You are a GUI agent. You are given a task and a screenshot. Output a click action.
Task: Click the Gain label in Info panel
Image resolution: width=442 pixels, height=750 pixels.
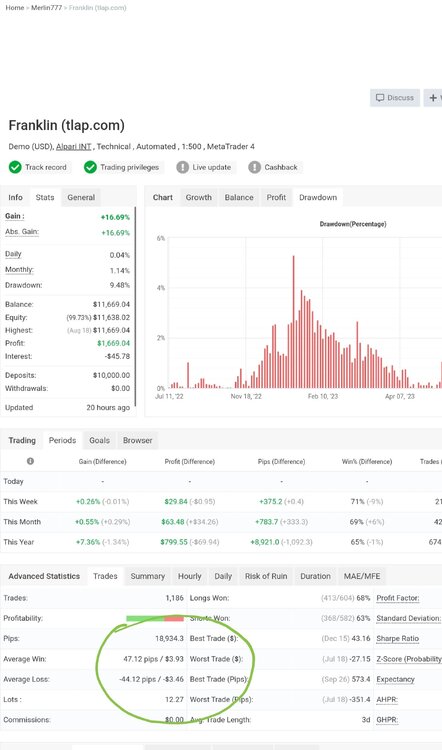(x=14, y=216)
